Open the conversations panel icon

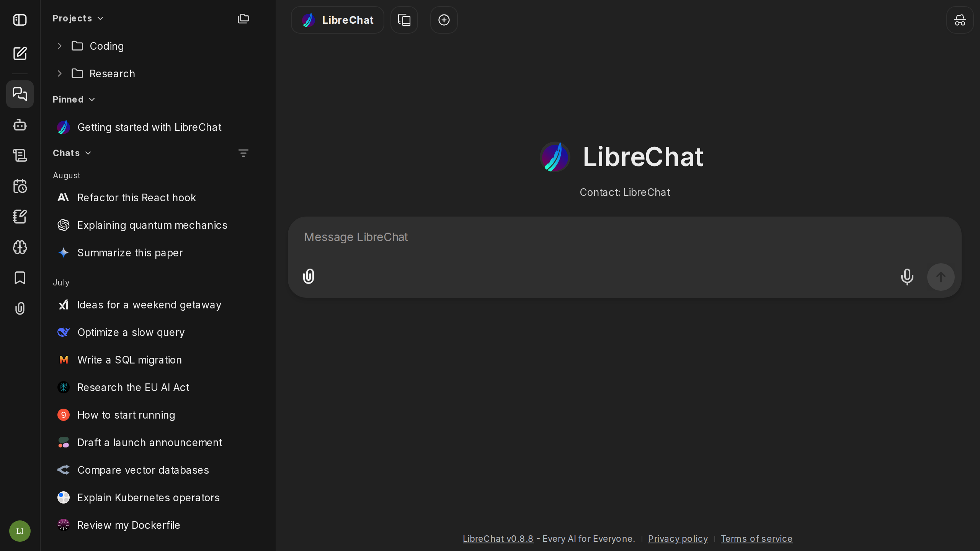20,94
